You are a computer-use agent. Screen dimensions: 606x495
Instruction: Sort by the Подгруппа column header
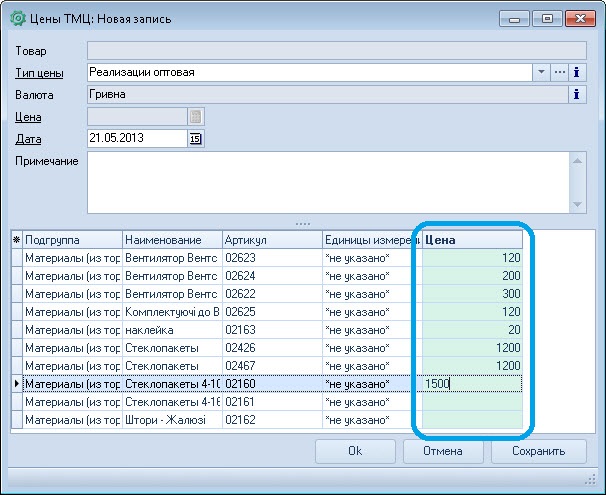(x=73, y=240)
